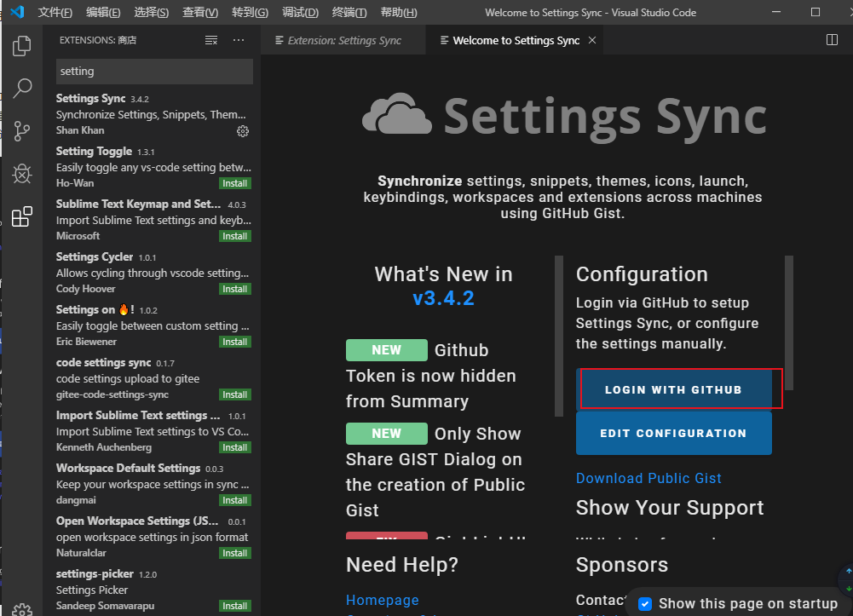853x616 pixels.
Task: Open the v3.4.2 release link
Action: 443,298
